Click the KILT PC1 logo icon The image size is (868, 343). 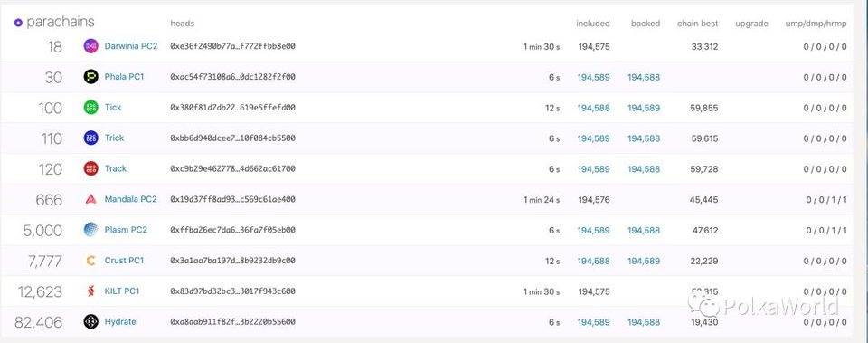[x=90, y=291]
